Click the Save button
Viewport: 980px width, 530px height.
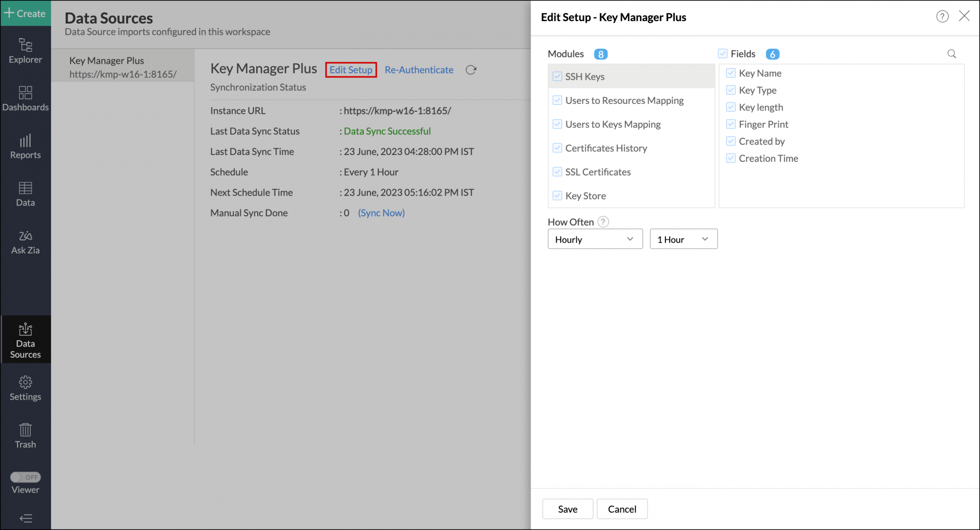point(567,509)
